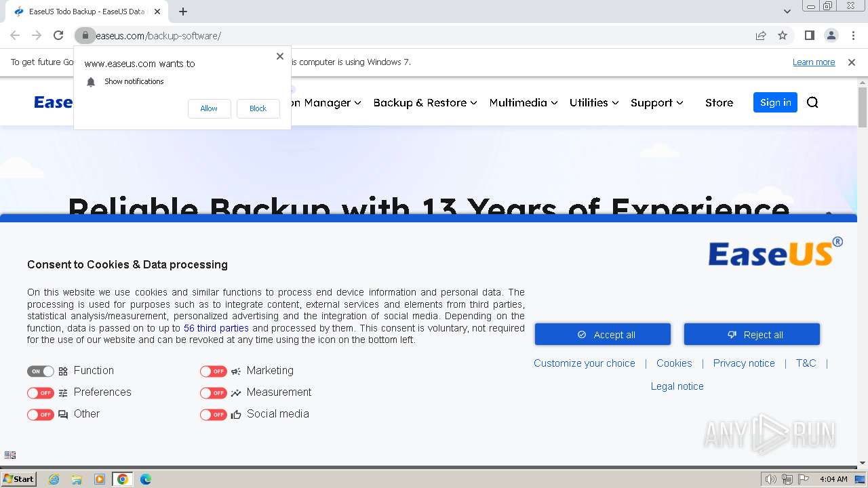
Task: Expand the Utilities menu
Action: coord(594,102)
